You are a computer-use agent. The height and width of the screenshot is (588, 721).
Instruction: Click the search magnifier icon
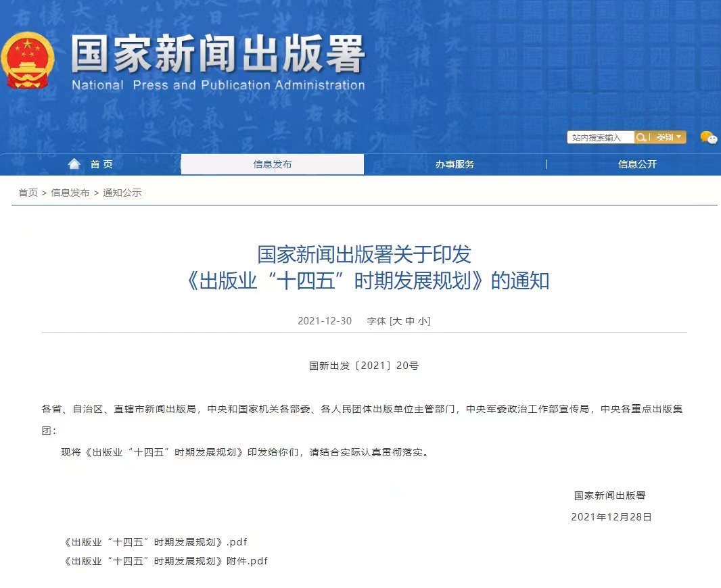(640, 137)
